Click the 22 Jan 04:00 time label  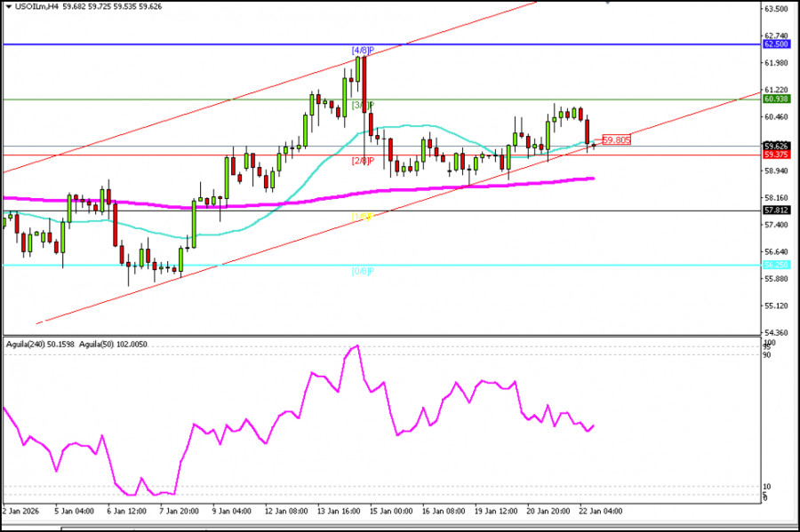[x=601, y=511]
